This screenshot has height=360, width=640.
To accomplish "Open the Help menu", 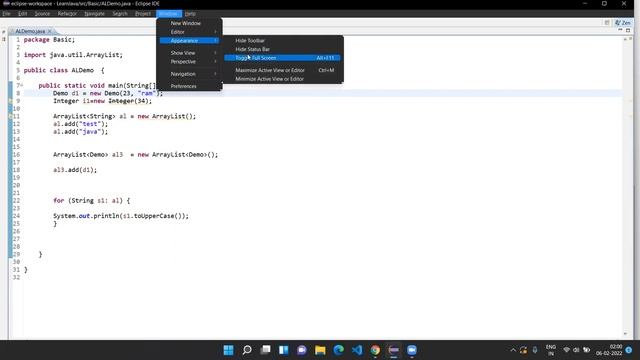I will pyautogui.click(x=190, y=13).
